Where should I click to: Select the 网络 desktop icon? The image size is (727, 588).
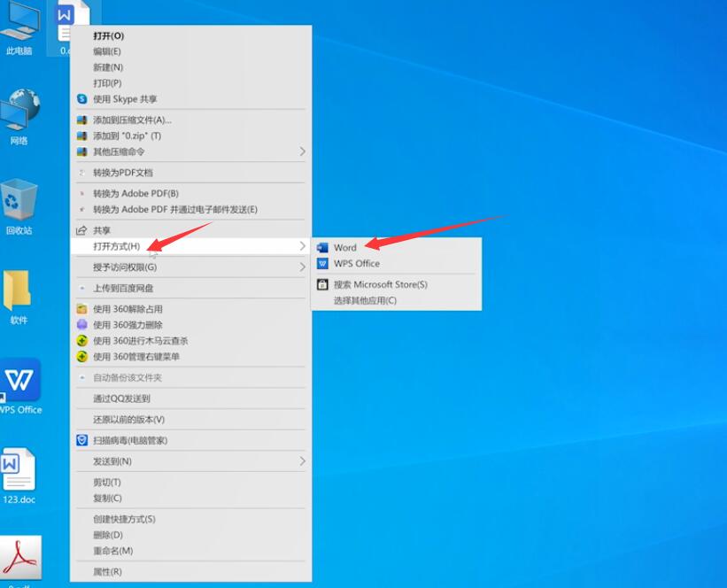[19, 117]
